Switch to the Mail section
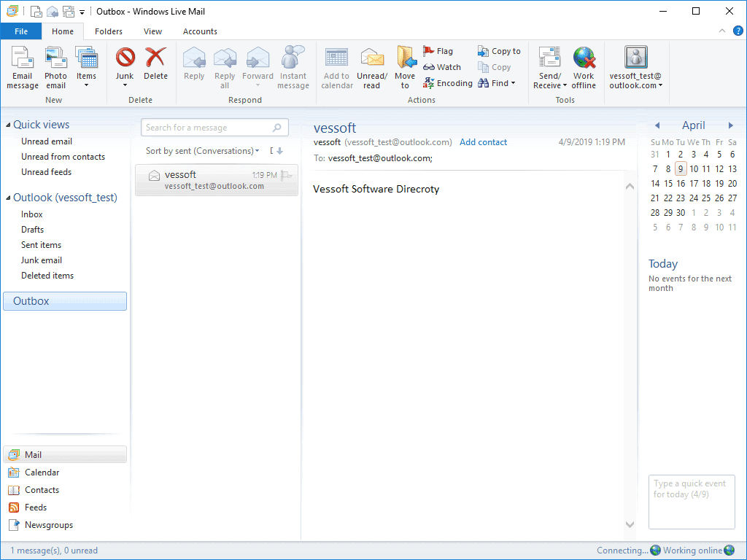The width and height of the screenshot is (747, 560). (65, 455)
